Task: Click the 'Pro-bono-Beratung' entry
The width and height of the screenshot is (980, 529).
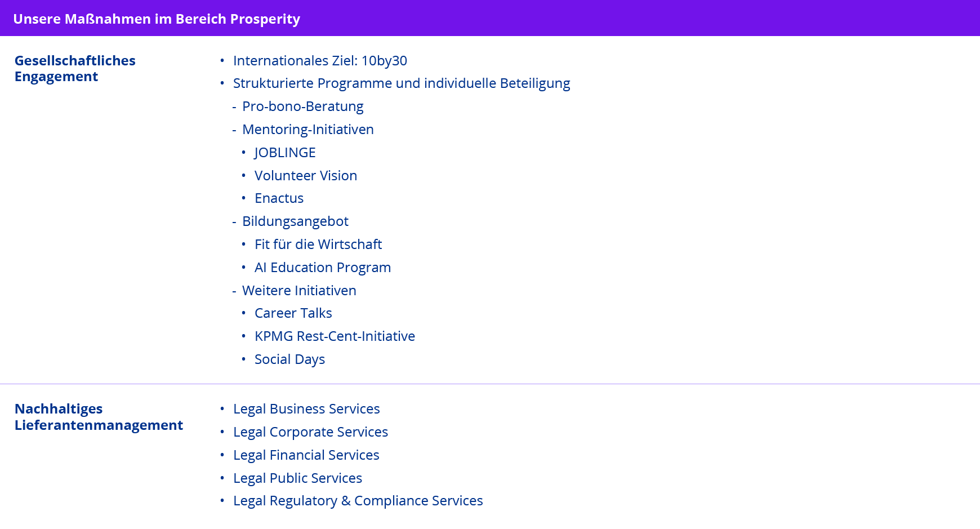Action: pos(302,106)
